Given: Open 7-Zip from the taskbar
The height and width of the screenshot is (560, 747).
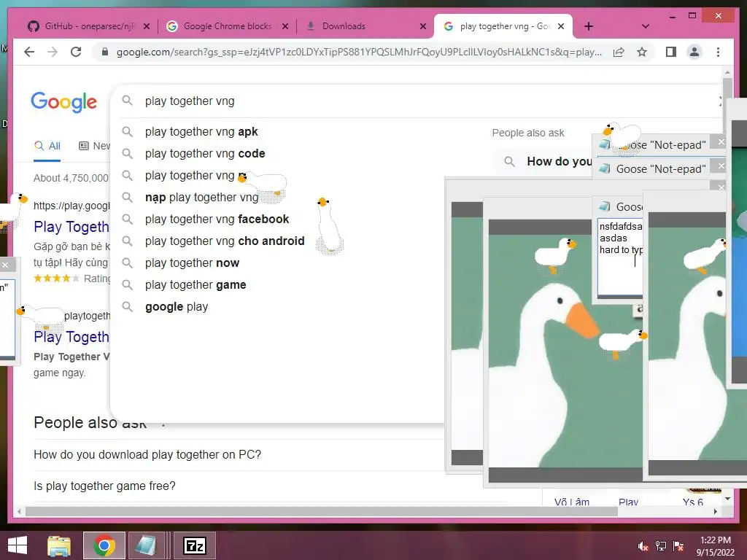Looking at the screenshot, I should tap(195, 545).
